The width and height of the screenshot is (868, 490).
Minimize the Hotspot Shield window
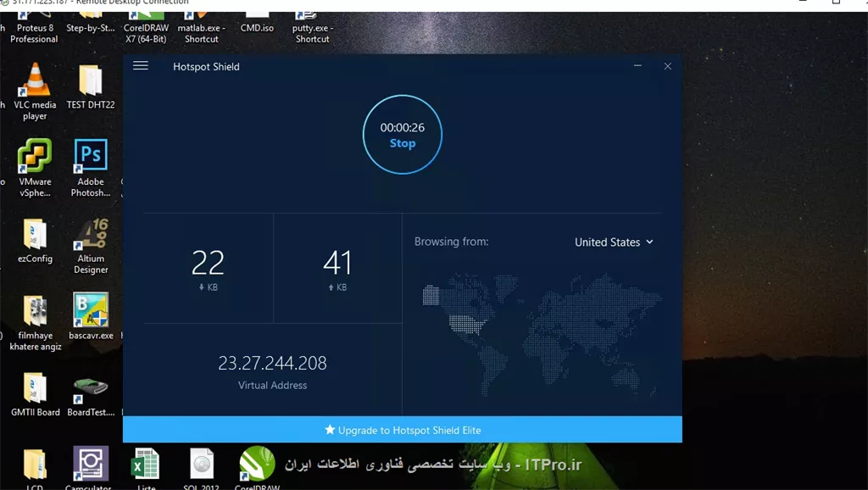[x=637, y=66]
